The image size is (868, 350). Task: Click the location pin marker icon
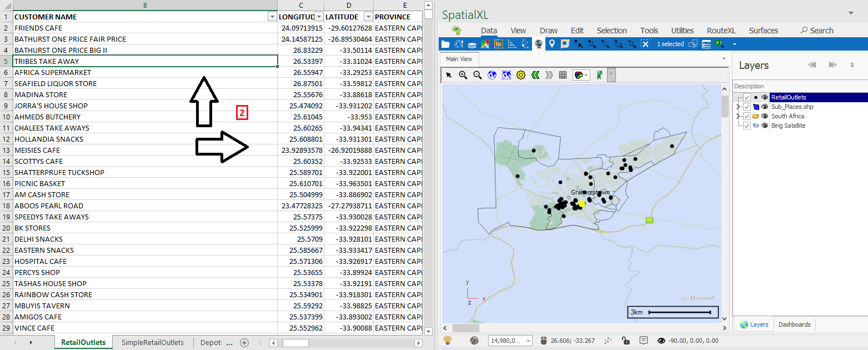(552, 44)
